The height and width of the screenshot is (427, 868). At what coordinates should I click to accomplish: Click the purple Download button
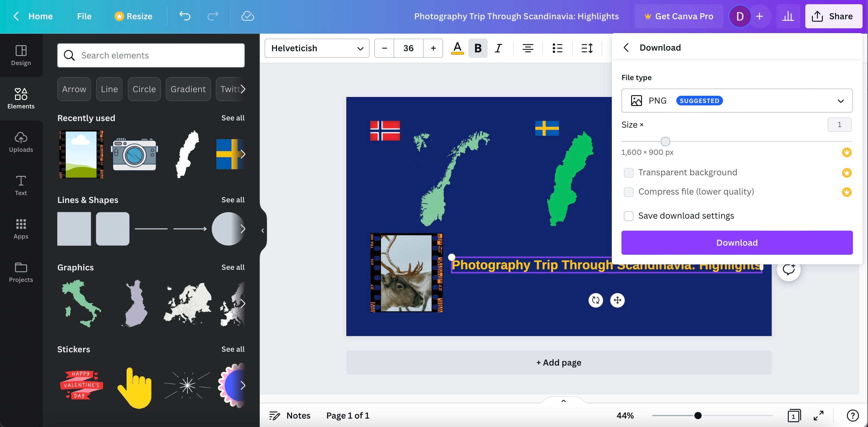pyautogui.click(x=737, y=243)
